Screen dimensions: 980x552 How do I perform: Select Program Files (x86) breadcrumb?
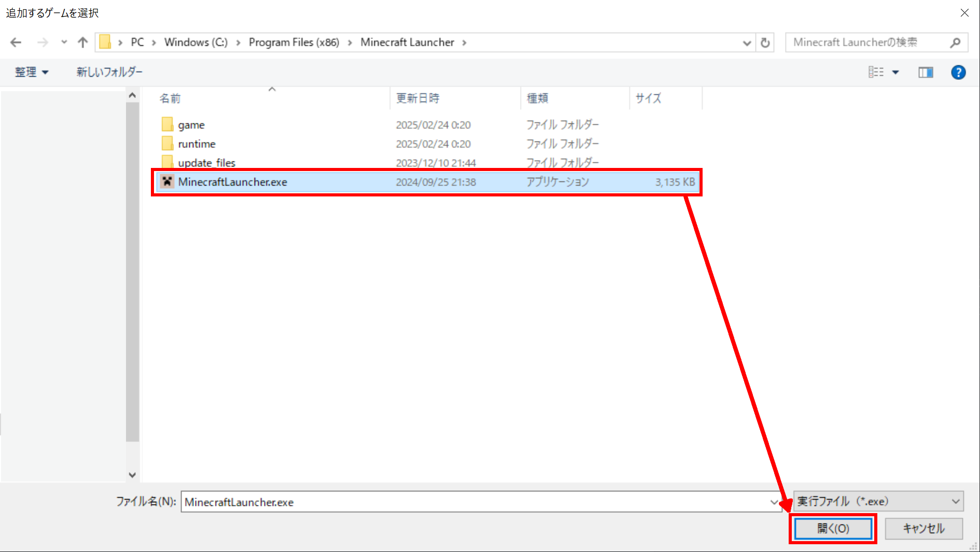pos(294,43)
